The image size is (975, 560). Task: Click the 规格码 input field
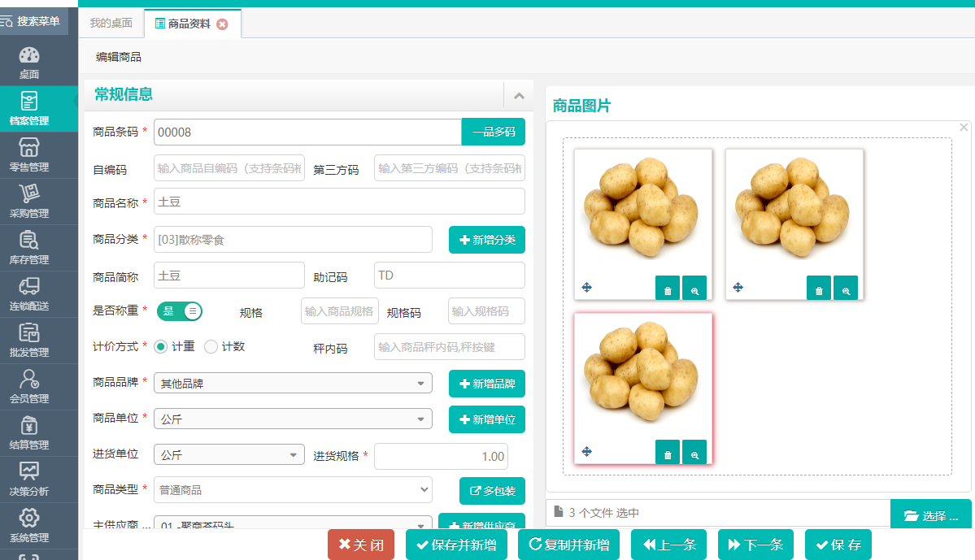coord(486,310)
